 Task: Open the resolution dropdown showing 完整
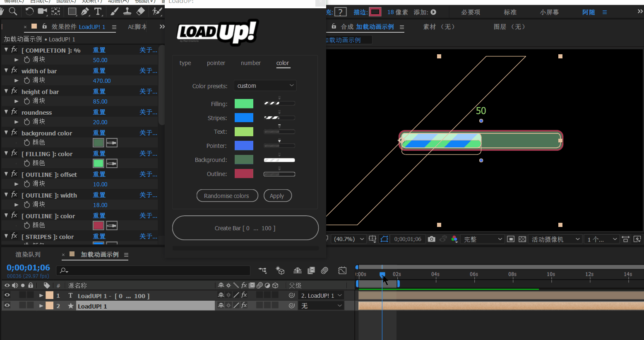point(482,239)
